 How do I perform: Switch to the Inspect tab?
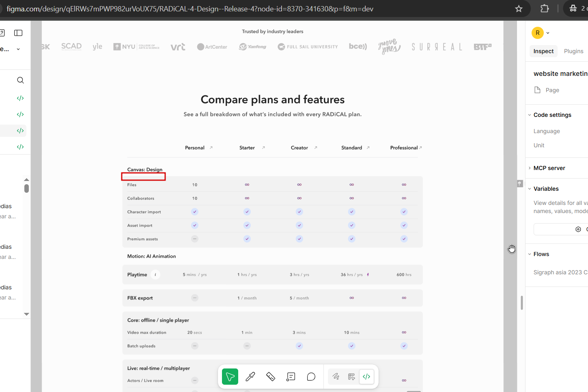pos(543,51)
